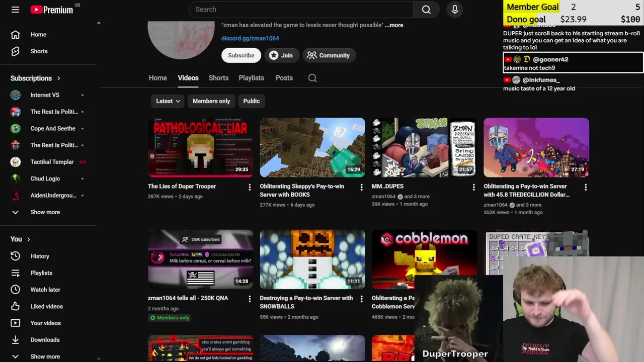This screenshot has height=362, width=644.
Task: Open zman1064 tells all - 250K QNA title
Action: pyautogui.click(x=188, y=298)
